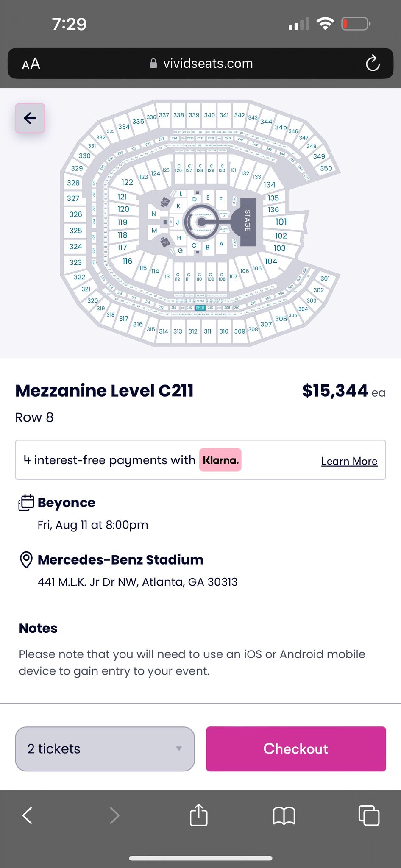Select section 328 on stadium map

click(x=73, y=183)
